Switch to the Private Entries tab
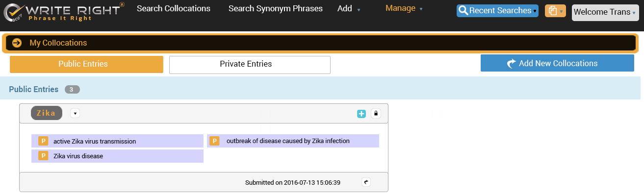 250,64
